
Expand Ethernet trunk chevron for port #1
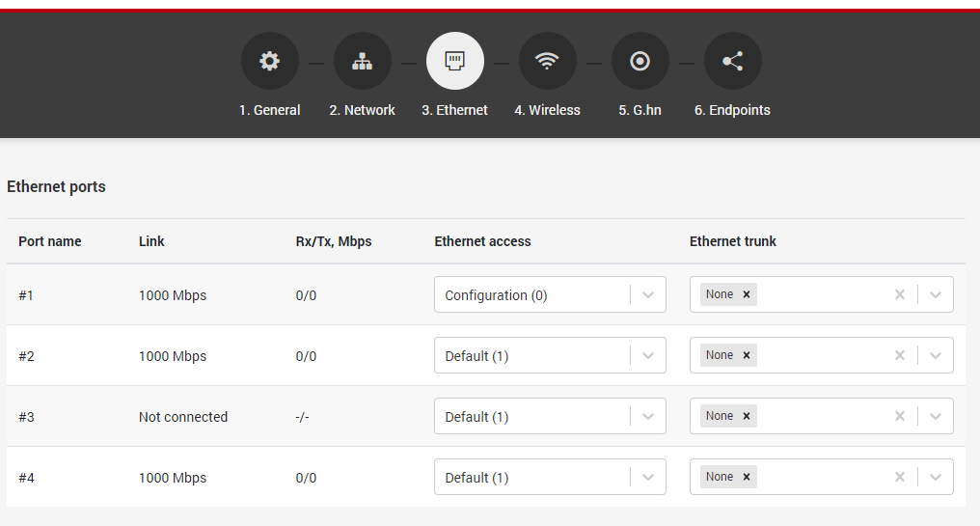(936, 294)
